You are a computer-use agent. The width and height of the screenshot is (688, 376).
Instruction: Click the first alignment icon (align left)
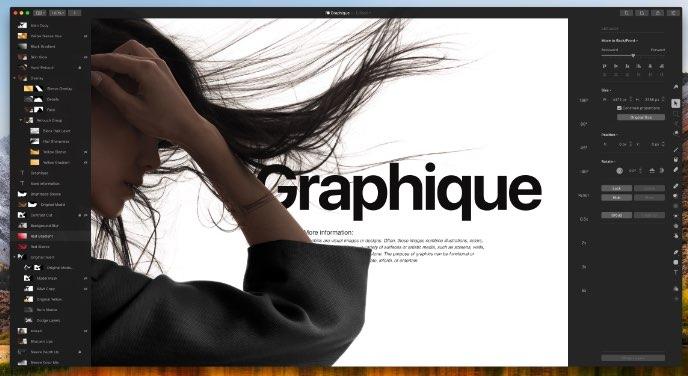[605, 66]
